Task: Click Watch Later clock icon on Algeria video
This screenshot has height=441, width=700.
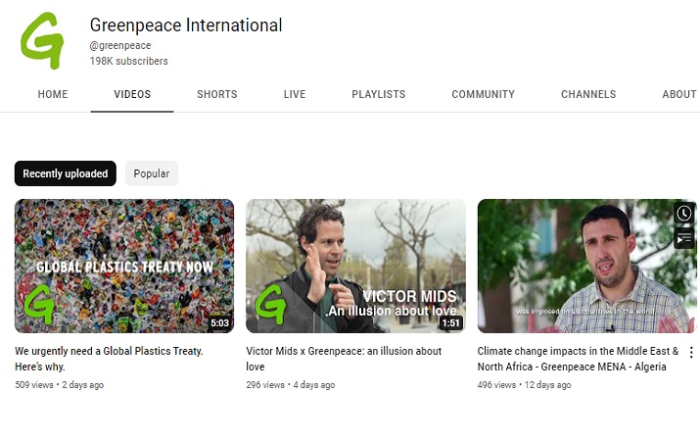Action: (684, 213)
